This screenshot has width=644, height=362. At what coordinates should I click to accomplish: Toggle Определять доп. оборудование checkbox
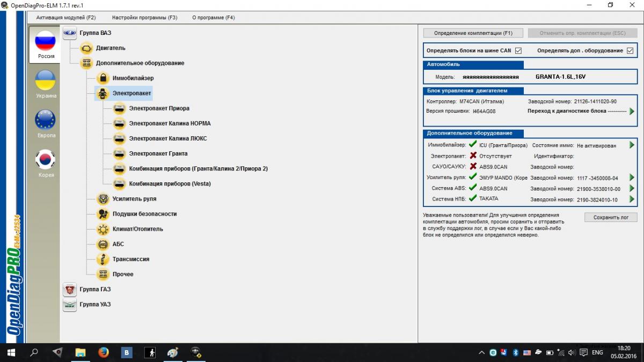coord(630,51)
